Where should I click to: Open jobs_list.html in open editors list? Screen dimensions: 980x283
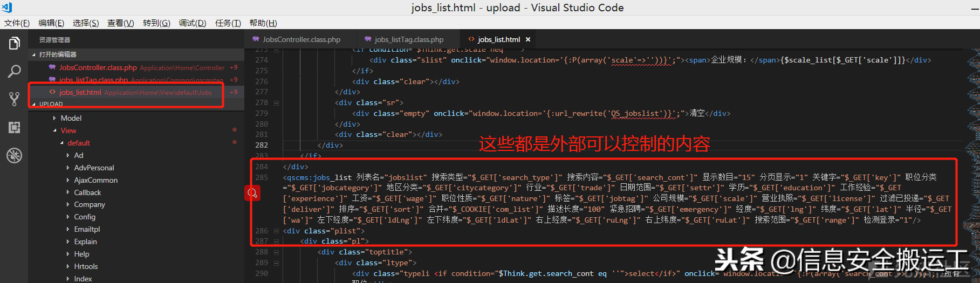80,92
